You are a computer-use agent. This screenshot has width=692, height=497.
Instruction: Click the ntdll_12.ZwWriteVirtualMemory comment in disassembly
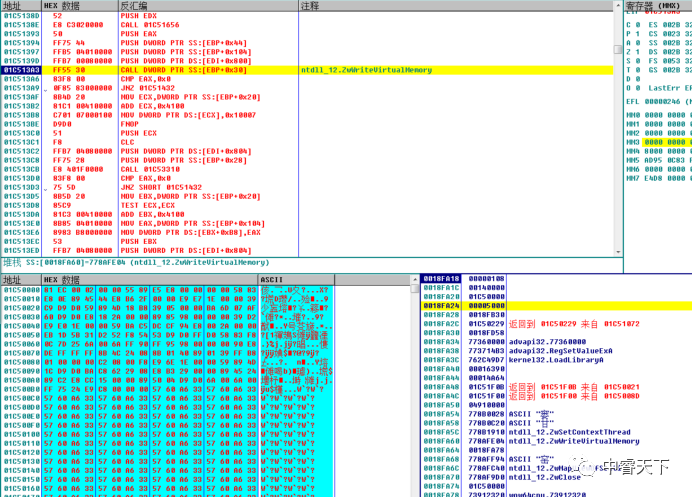pyautogui.click(x=366, y=70)
